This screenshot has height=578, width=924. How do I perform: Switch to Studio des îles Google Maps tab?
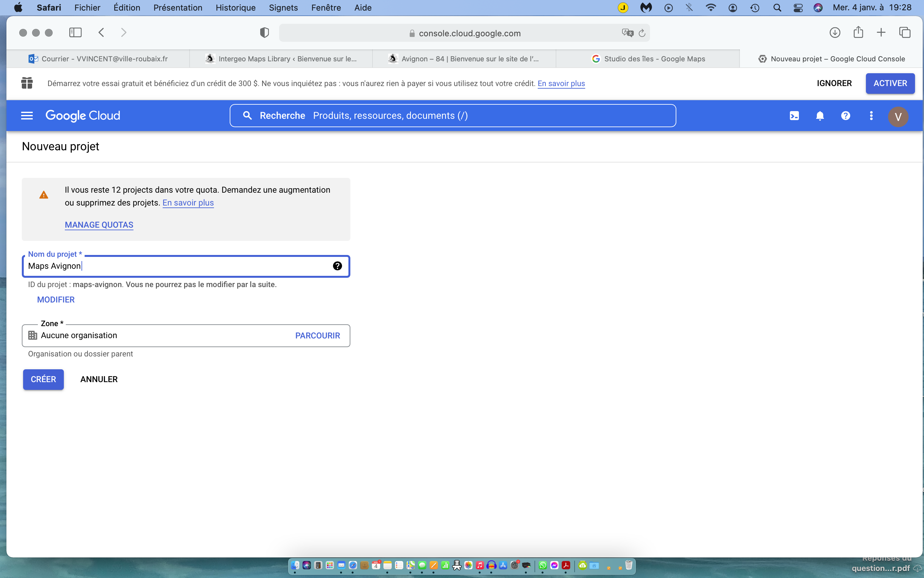648,58
